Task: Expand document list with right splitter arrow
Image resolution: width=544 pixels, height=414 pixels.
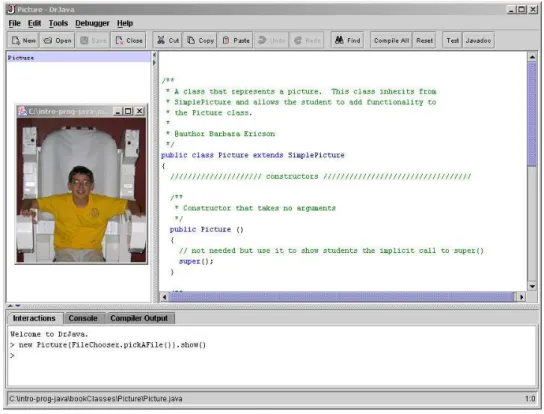Action: (x=155, y=62)
